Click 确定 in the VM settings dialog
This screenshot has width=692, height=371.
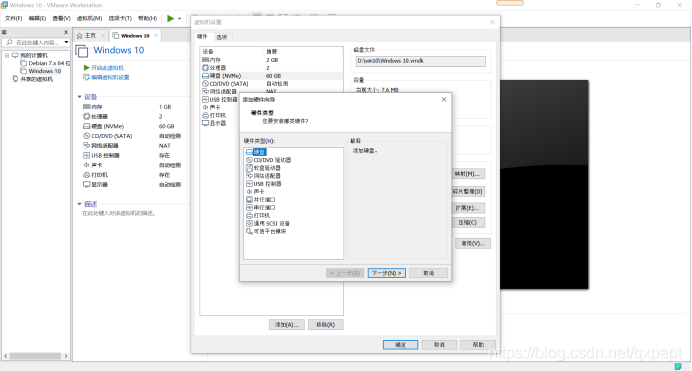click(400, 345)
